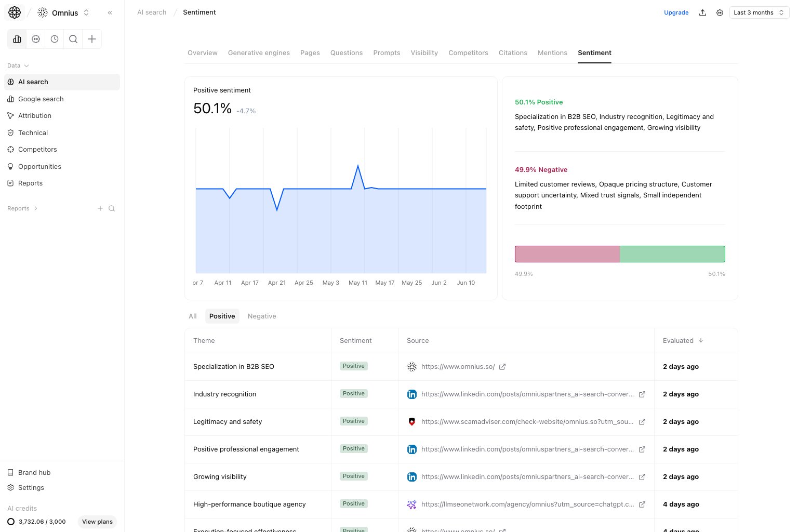Open the history clock icon

tap(55, 39)
